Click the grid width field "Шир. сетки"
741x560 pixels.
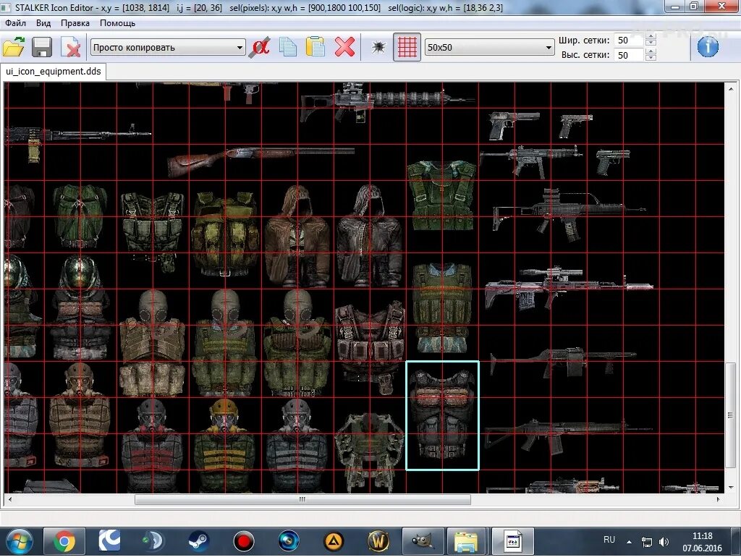pos(629,41)
